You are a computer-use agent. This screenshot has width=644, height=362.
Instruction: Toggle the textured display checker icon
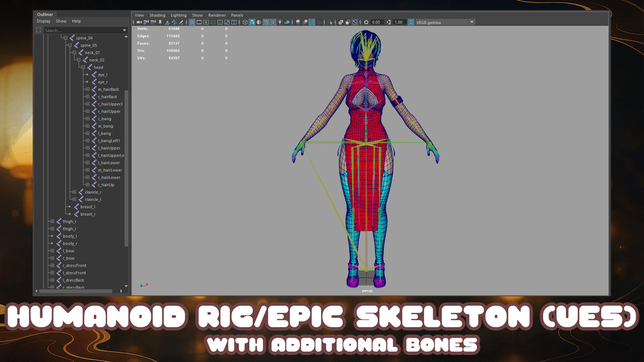pyautogui.click(x=273, y=23)
